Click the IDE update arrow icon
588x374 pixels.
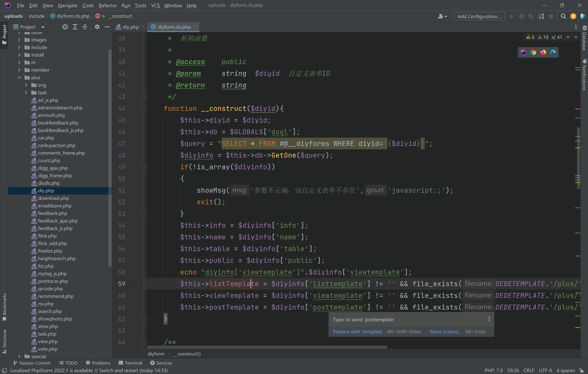tap(573, 16)
